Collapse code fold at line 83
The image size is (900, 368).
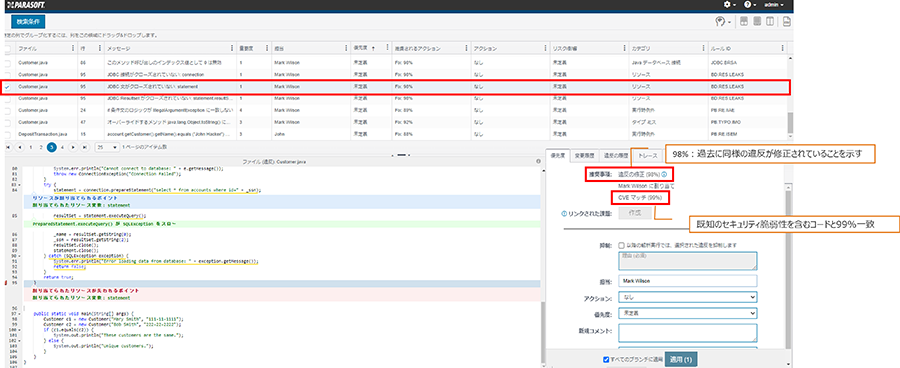(21, 185)
